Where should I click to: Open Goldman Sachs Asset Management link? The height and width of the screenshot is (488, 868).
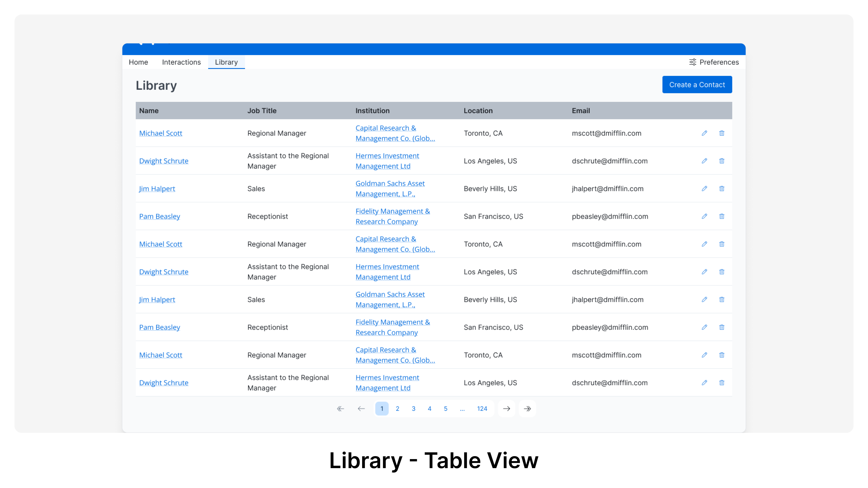click(390, 189)
